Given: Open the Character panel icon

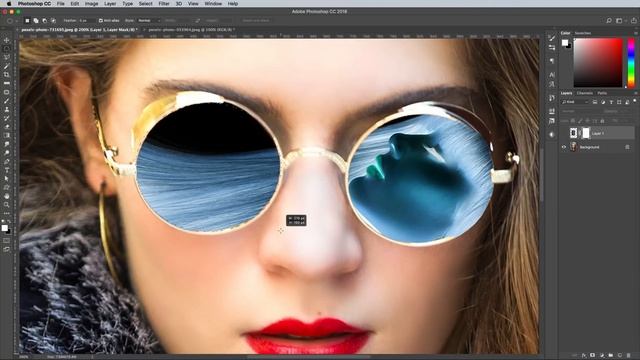Looking at the screenshot, I should click(x=552, y=75).
